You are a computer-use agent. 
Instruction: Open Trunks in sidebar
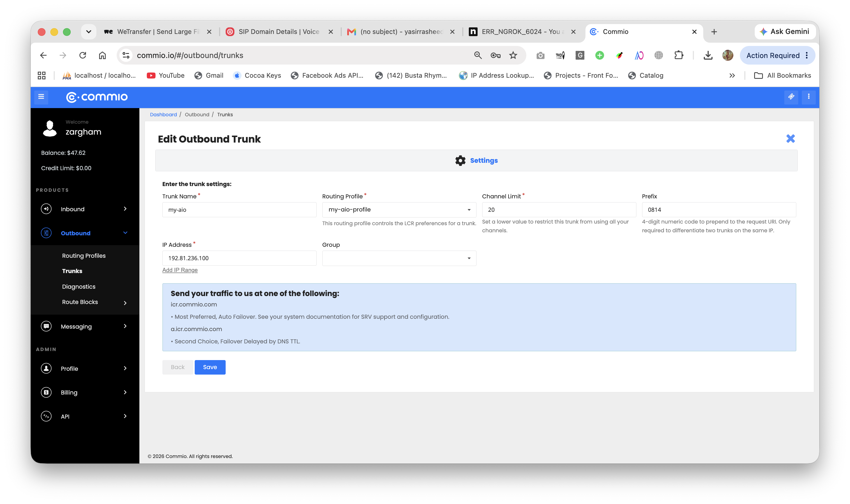pyautogui.click(x=72, y=271)
